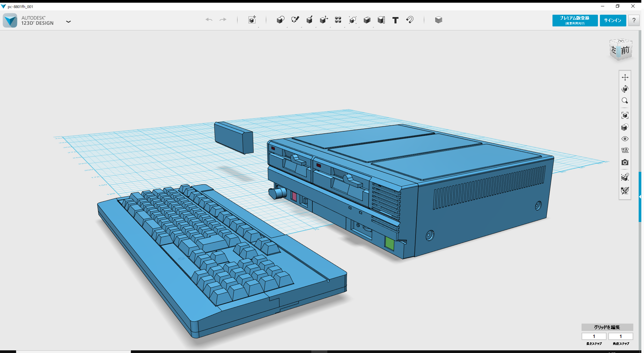Click the 長さスナップ value field
The width and height of the screenshot is (644, 353).
(594, 336)
